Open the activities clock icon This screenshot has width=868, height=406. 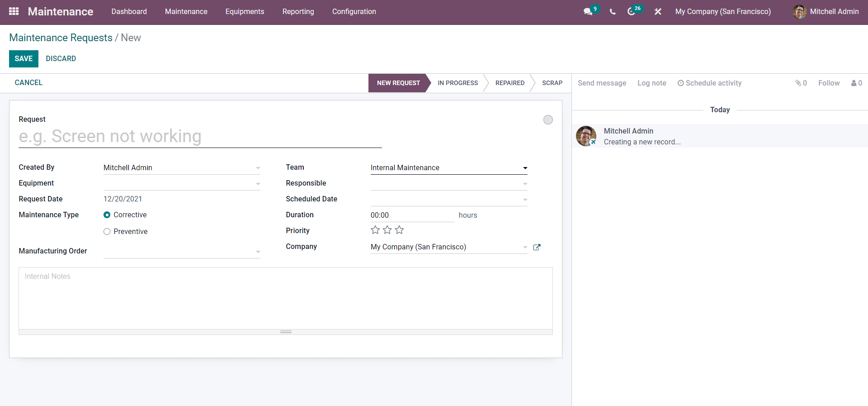click(631, 12)
